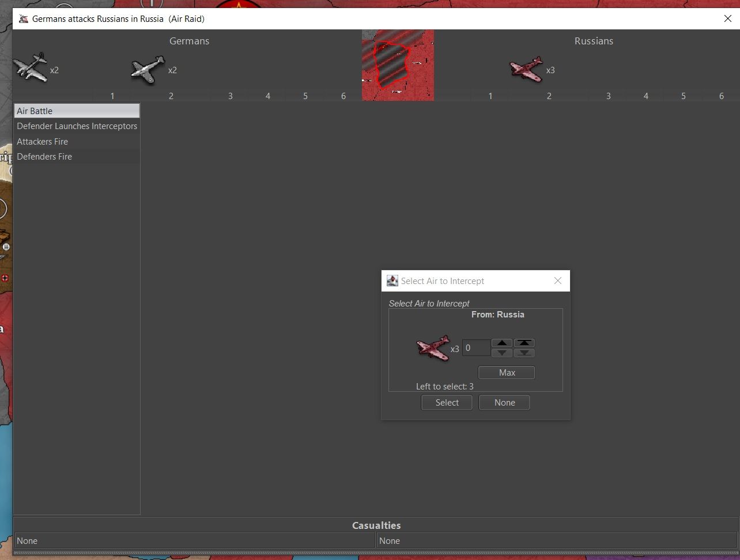
Task: Choose None to send no interceptors
Action: [x=504, y=403]
